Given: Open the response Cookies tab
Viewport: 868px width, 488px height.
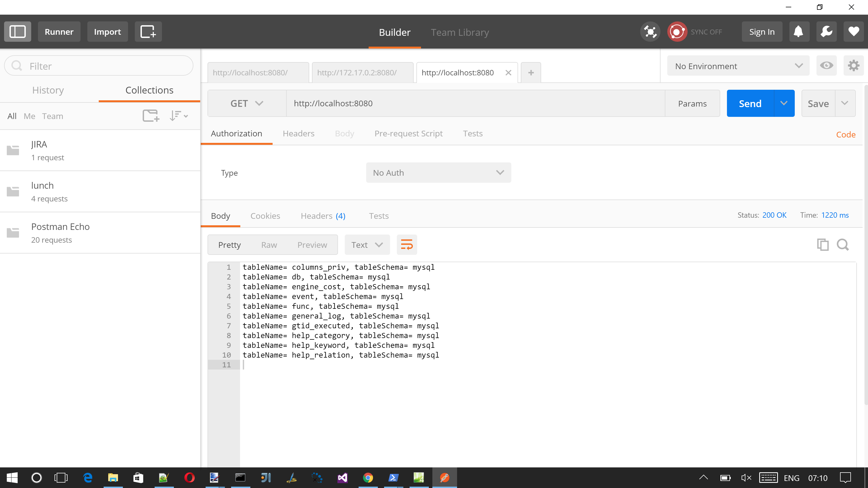Looking at the screenshot, I should (x=265, y=216).
